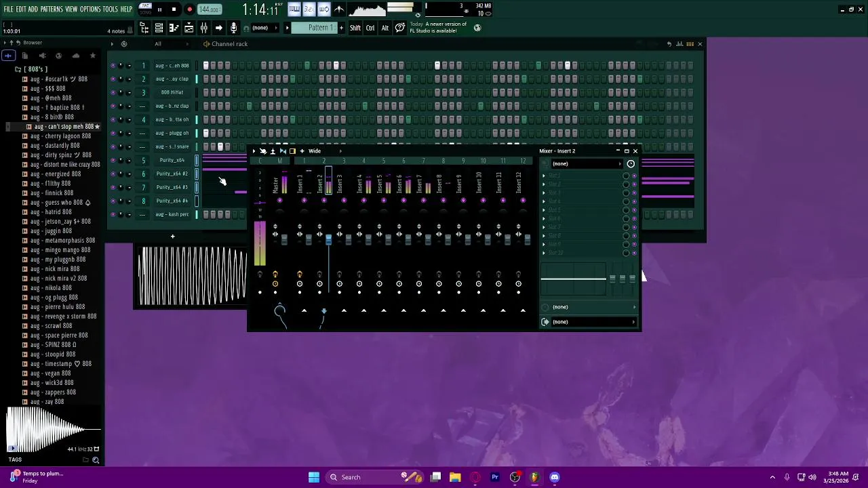Click the Channel rack graph editor icon
This screenshot has width=868, height=488.
tap(679, 44)
